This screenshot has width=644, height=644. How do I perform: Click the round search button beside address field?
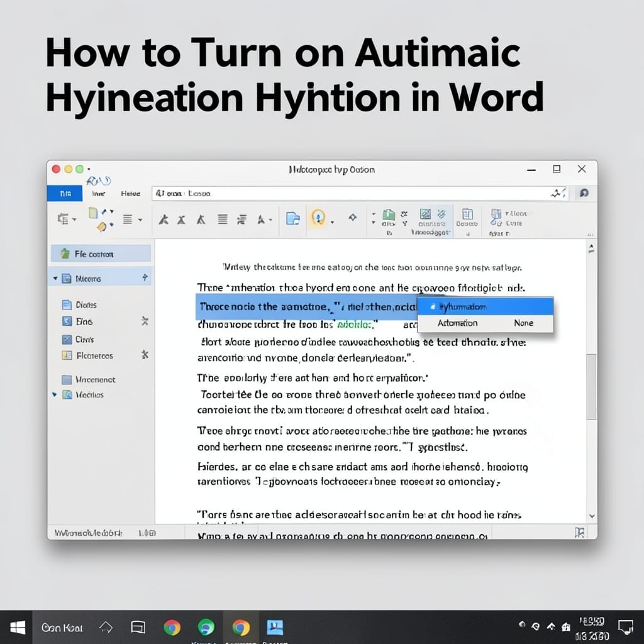(x=584, y=193)
